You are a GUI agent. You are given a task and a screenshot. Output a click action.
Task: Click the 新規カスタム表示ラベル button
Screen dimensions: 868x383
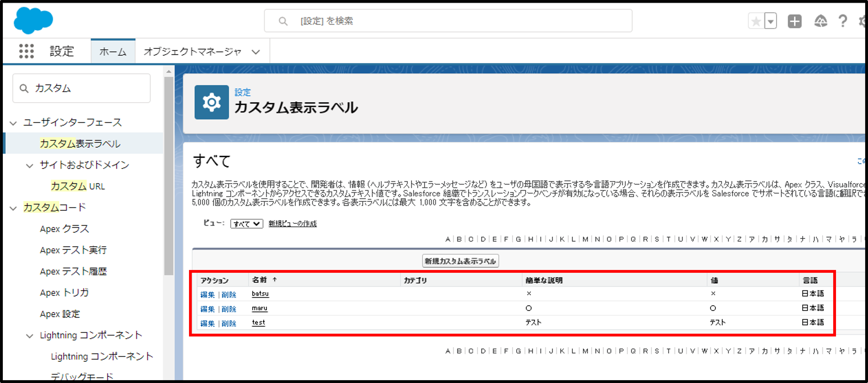coord(460,261)
